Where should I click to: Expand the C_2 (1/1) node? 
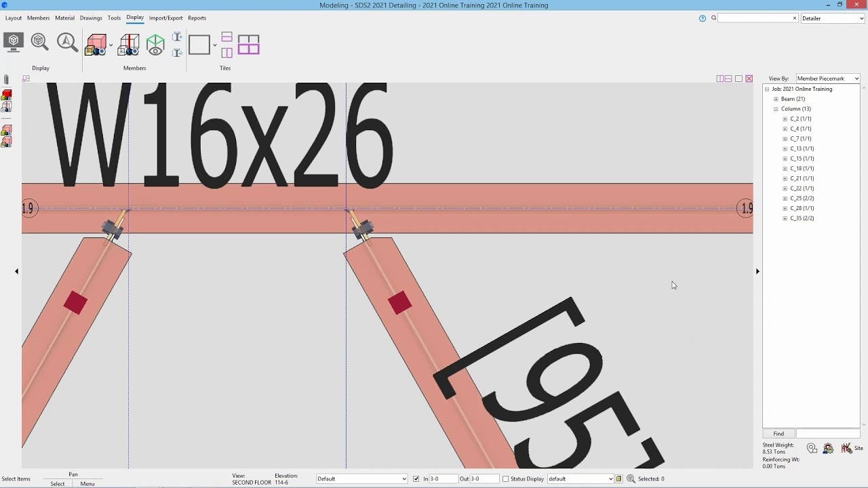point(785,119)
